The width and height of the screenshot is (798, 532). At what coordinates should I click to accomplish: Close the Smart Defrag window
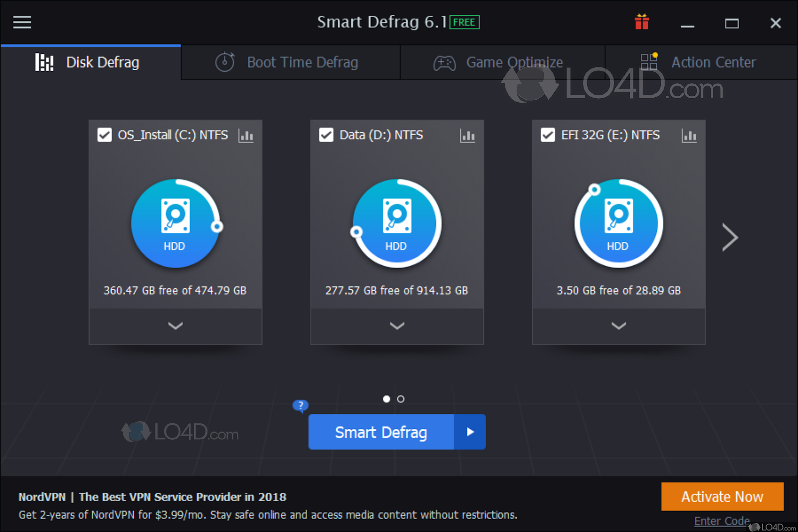click(776, 23)
